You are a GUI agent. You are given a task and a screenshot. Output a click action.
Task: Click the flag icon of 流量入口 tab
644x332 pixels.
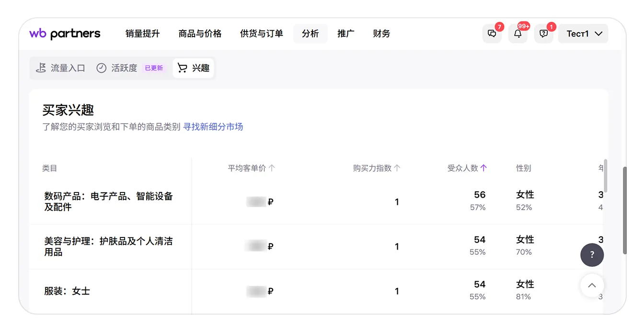pyautogui.click(x=41, y=68)
